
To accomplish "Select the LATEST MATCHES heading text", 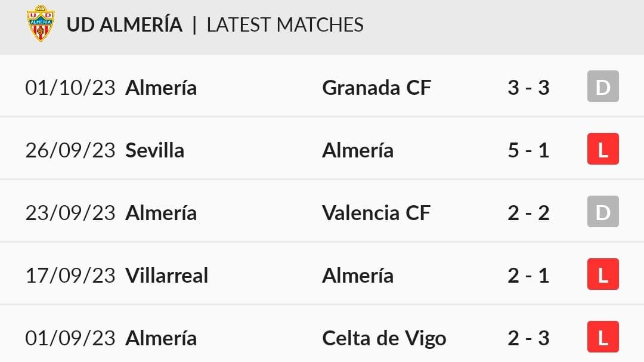I will click(x=285, y=24).
